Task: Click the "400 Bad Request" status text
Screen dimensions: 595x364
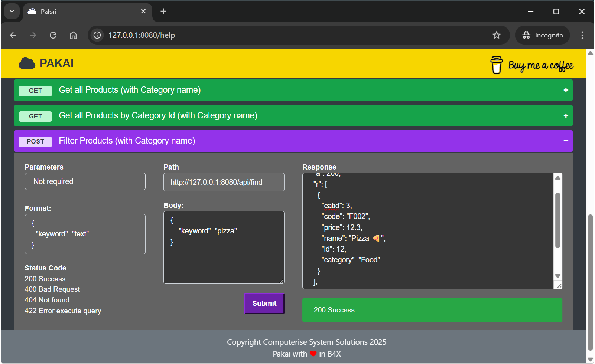Action: [52, 289]
